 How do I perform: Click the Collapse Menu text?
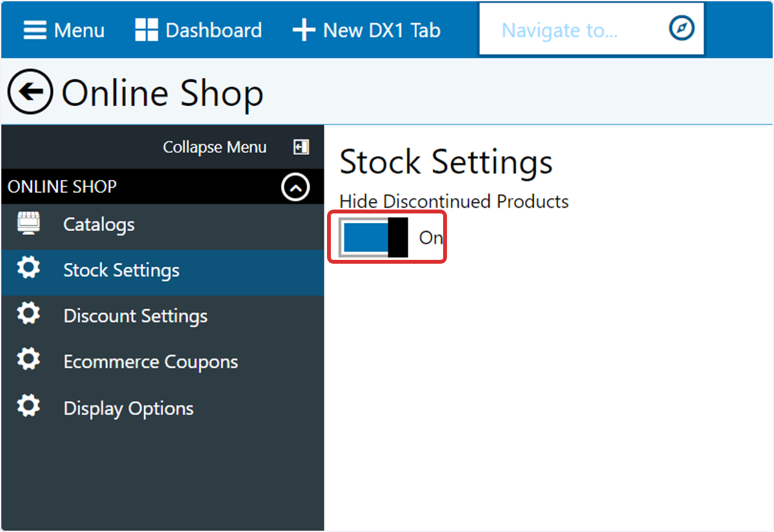coord(215,148)
